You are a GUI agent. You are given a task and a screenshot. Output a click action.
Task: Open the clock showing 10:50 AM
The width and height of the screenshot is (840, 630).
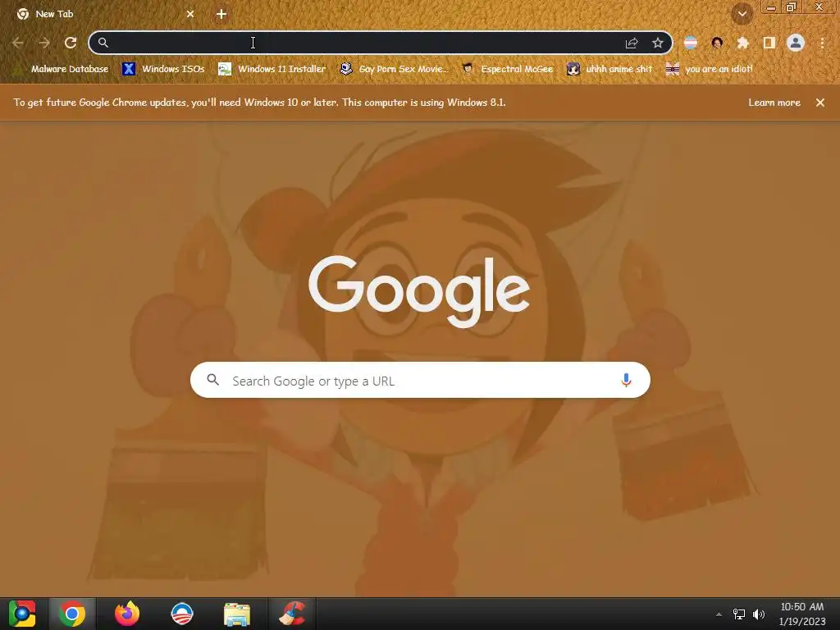pyautogui.click(x=802, y=614)
